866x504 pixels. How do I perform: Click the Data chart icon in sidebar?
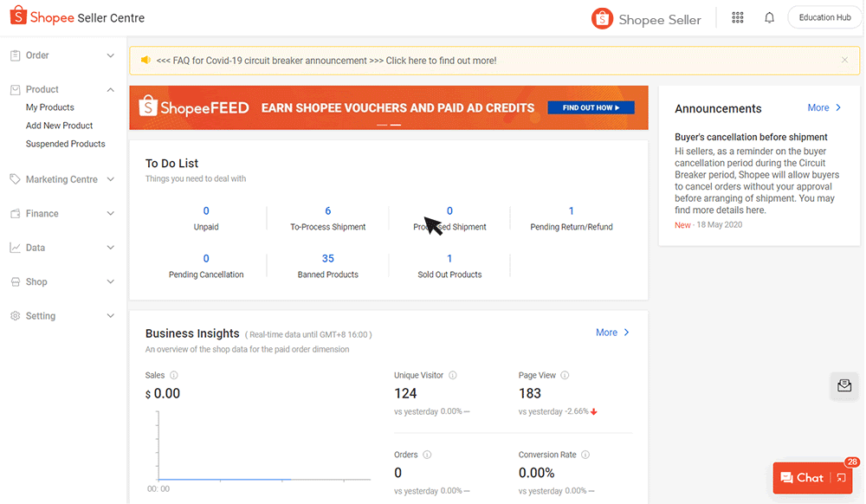point(15,248)
